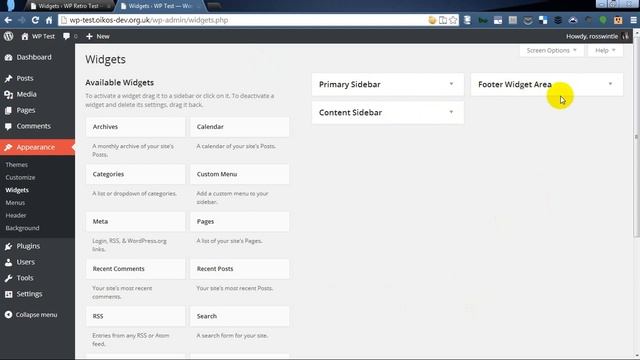The image size is (640, 360).
Task: Open the Menus submenu item
Action: coord(15,203)
